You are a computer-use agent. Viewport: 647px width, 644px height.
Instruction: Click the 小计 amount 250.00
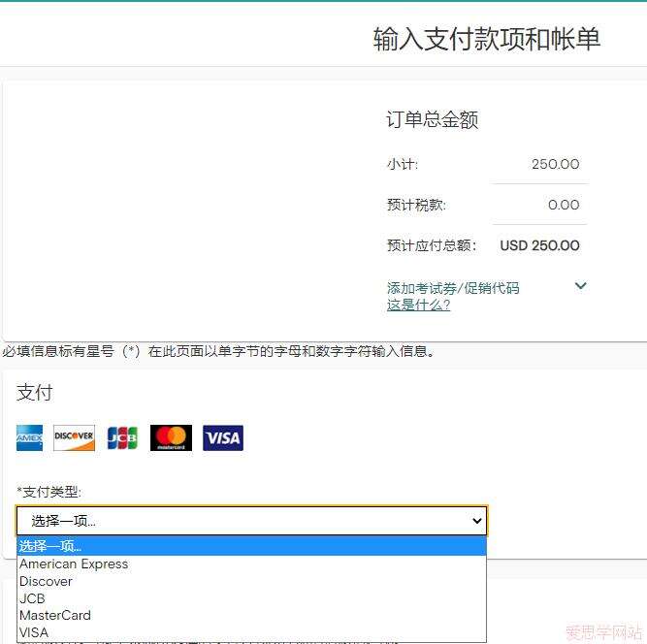pos(555,164)
